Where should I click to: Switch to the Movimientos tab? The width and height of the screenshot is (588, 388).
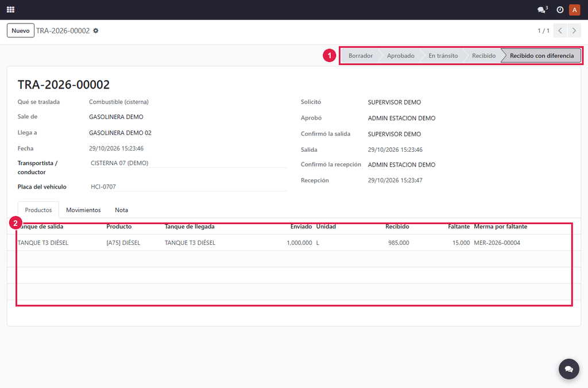point(83,210)
